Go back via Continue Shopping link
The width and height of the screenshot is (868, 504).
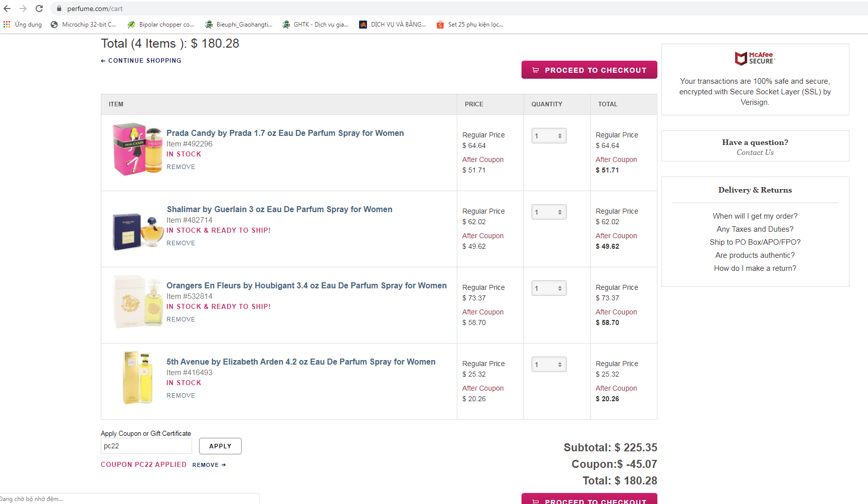coord(141,60)
